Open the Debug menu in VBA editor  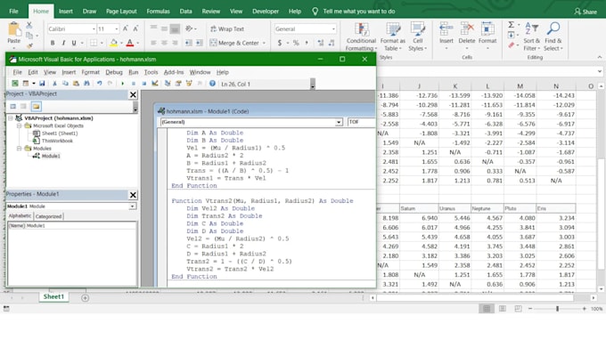[114, 72]
